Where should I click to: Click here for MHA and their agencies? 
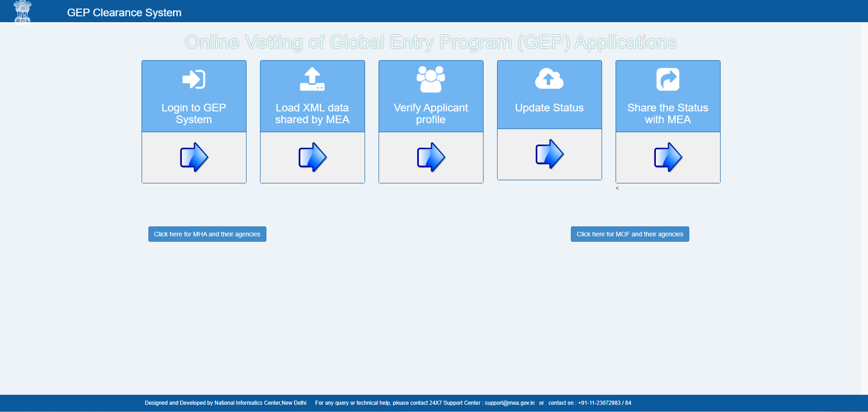(207, 234)
